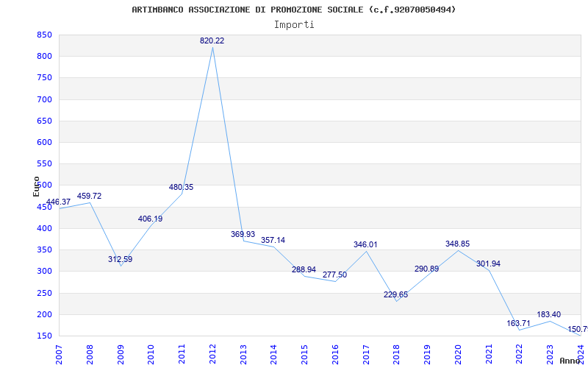The width and height of the screenshot is (588, 368).
Task: Click the 229.65 data label
Action: 395,295
